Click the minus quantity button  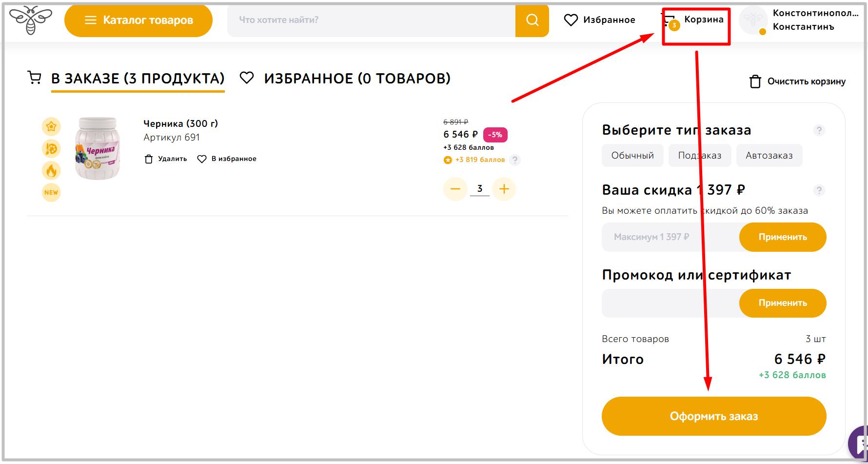pyautogui.click(x=455, y=189)
